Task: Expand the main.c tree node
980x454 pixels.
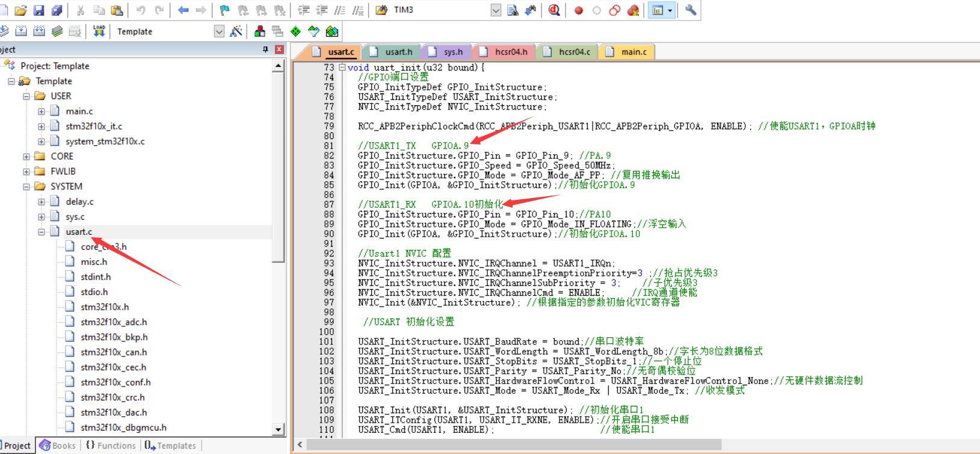Action: tap(42, 111)
